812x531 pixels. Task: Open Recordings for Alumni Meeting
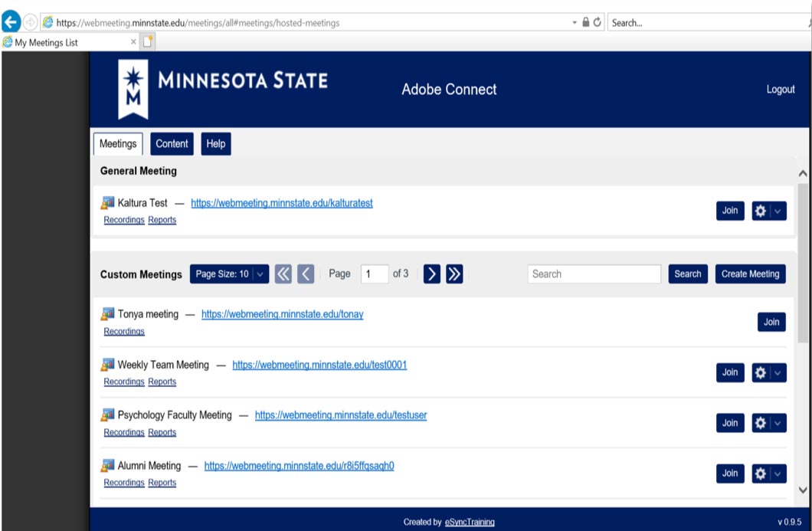[x=124, y=482]
